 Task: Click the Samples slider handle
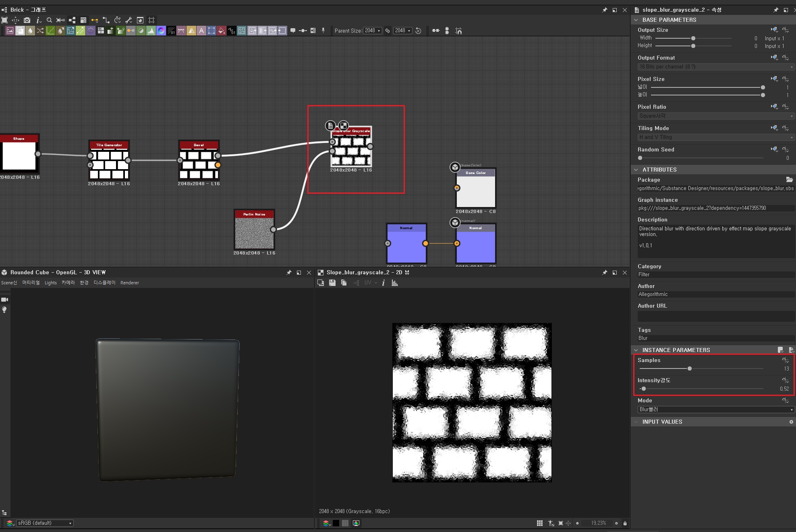point(690,368)
